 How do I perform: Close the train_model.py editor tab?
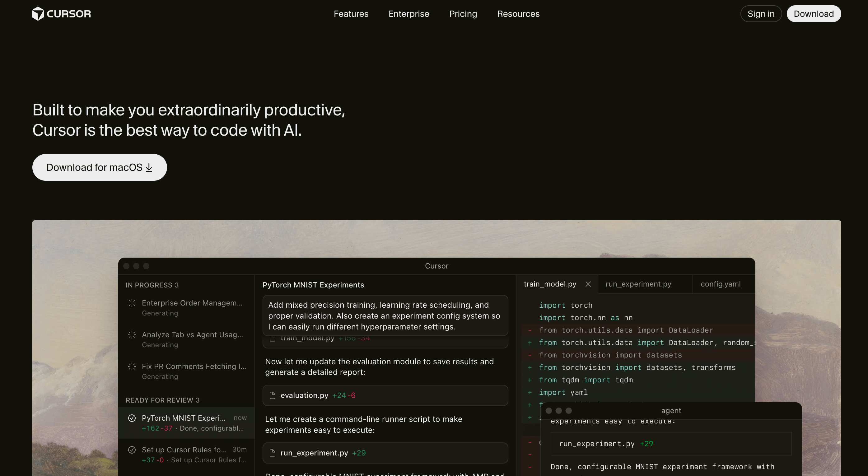click(588, 284)
